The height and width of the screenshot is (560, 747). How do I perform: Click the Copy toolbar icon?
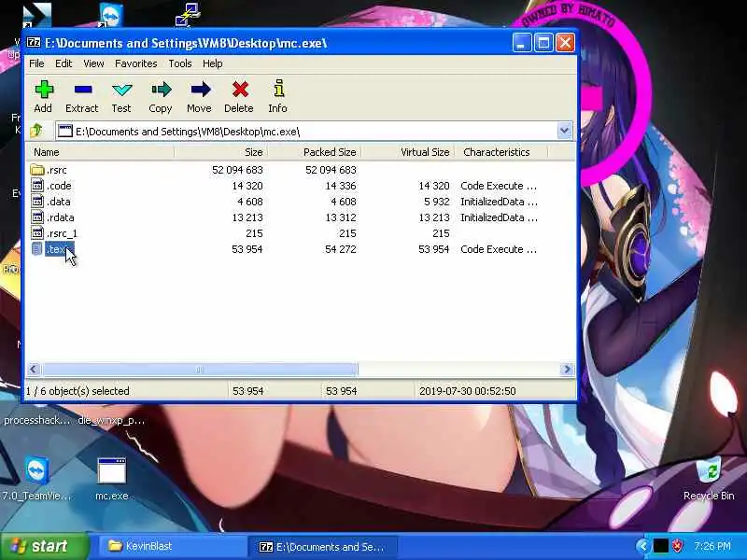(161, 90)
